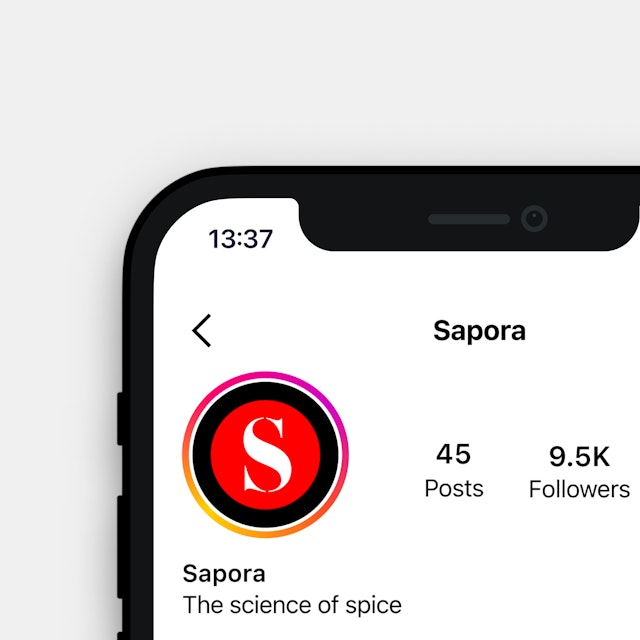Tap the speaker grille in notch
This screenshot has width=640, height=640.
pyautogui.click(x=469, y=219)
